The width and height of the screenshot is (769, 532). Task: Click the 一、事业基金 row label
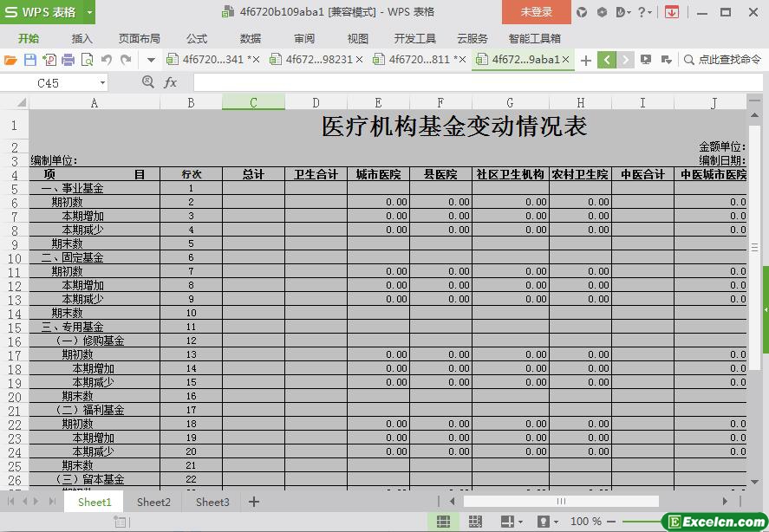click(x=73, y=188)
